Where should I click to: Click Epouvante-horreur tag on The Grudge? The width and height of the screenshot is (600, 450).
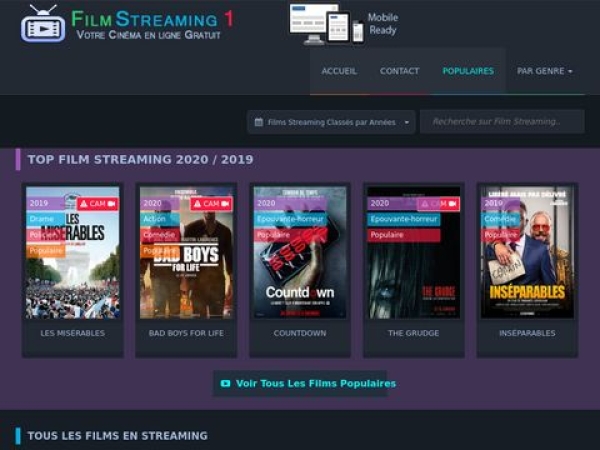point(404,219)
